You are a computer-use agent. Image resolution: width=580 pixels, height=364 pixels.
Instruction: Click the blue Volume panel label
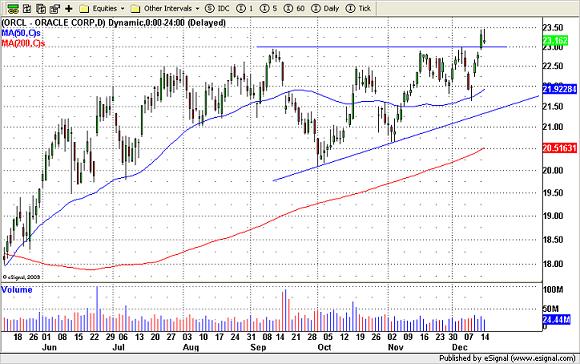pos(17,290)
